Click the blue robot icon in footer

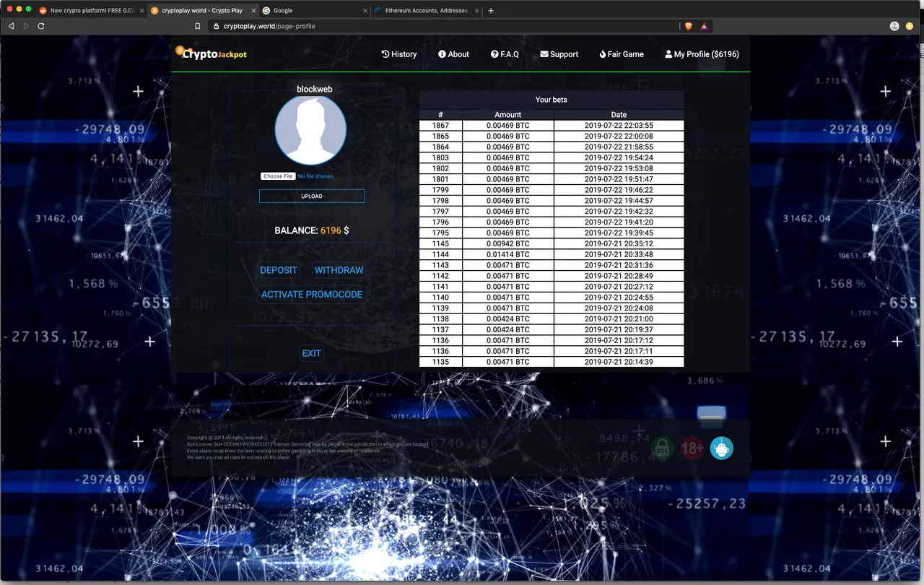click(x=721, y=448)
